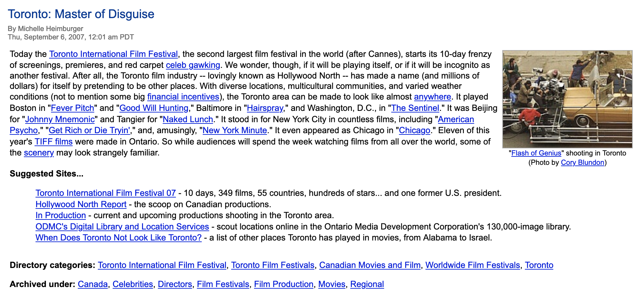Open Cory Blundon photo credit link
The image size is (644, 299).
(582, 163)
